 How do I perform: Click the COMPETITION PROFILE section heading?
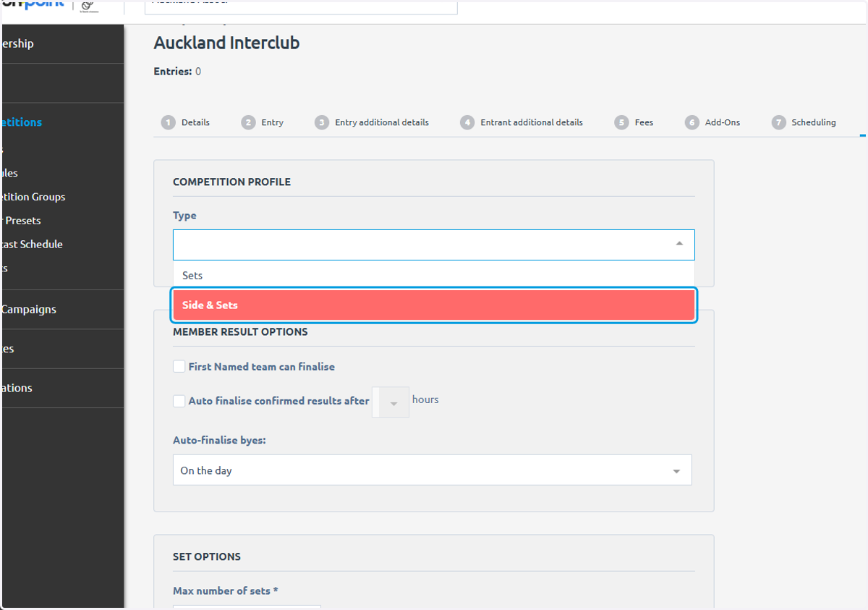pos(231,182)
